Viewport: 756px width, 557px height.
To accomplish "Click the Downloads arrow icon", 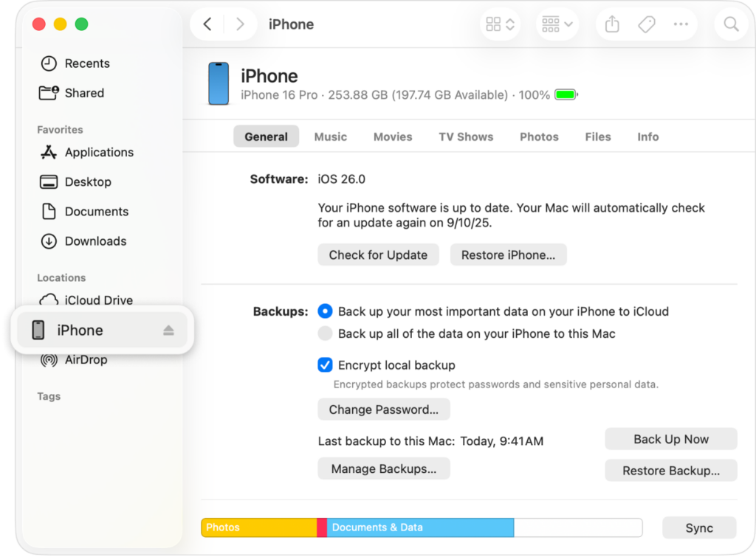I will tap(49, 241).
